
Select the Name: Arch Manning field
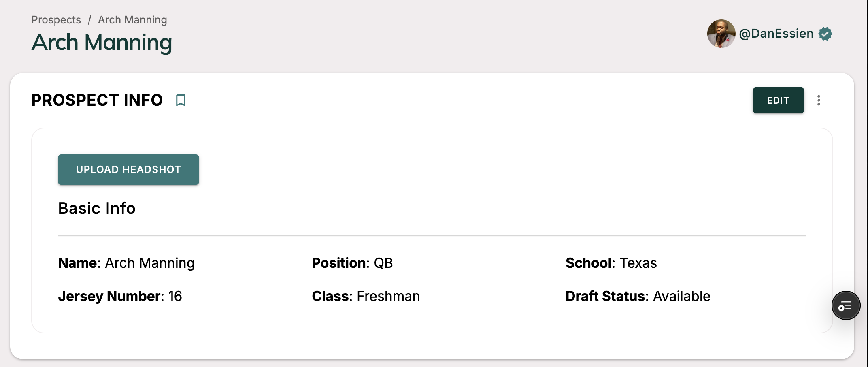coord(126,263)
